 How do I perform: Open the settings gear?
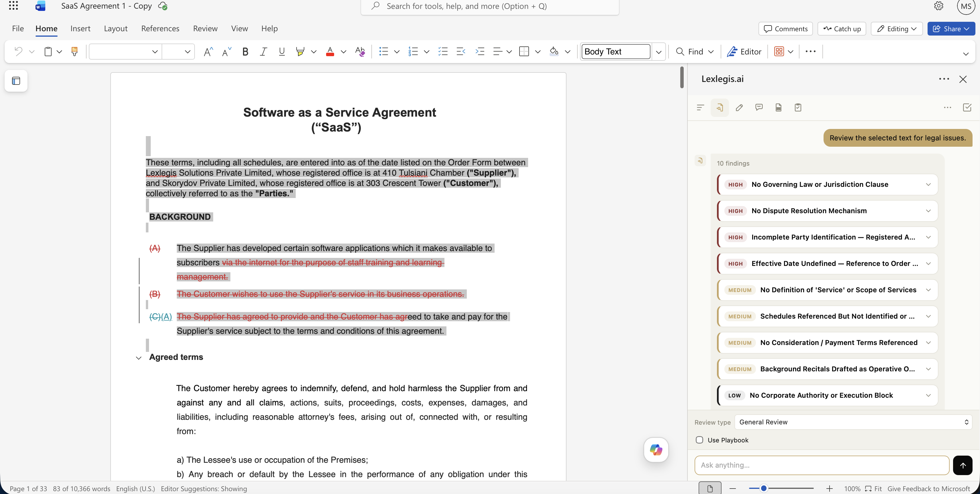coord(938,6)
